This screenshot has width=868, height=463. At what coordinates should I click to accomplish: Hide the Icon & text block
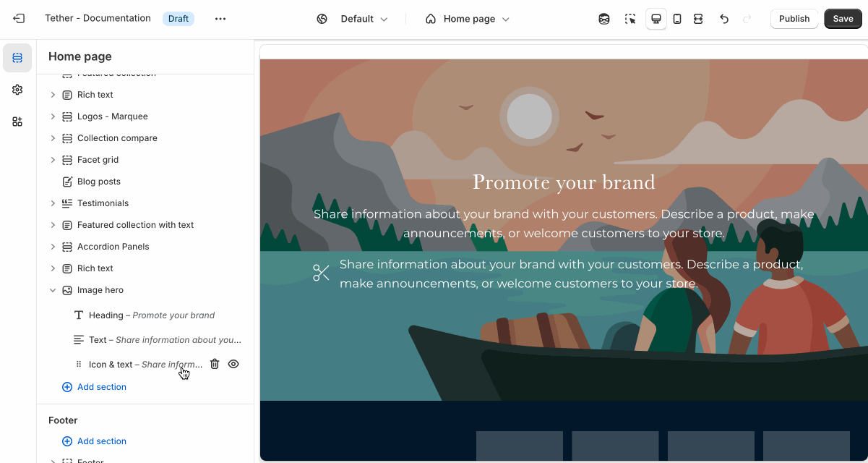pos(233,364)
